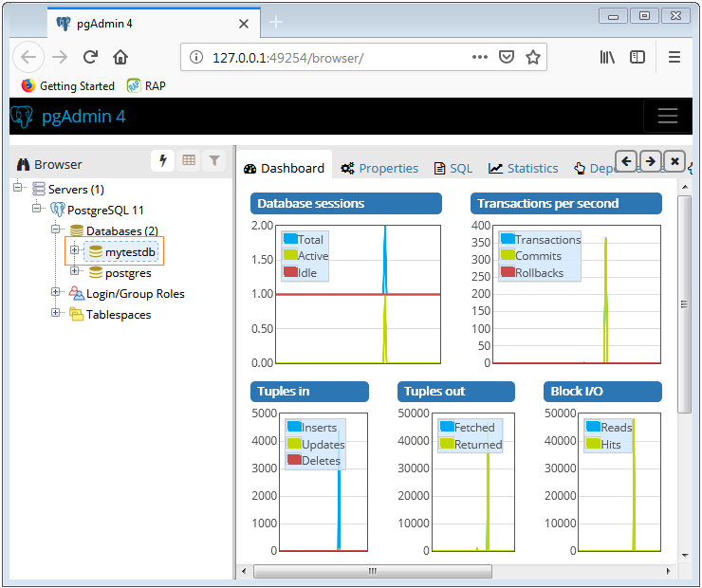Open Query Tool lightning icon

(x=163, y=160)
